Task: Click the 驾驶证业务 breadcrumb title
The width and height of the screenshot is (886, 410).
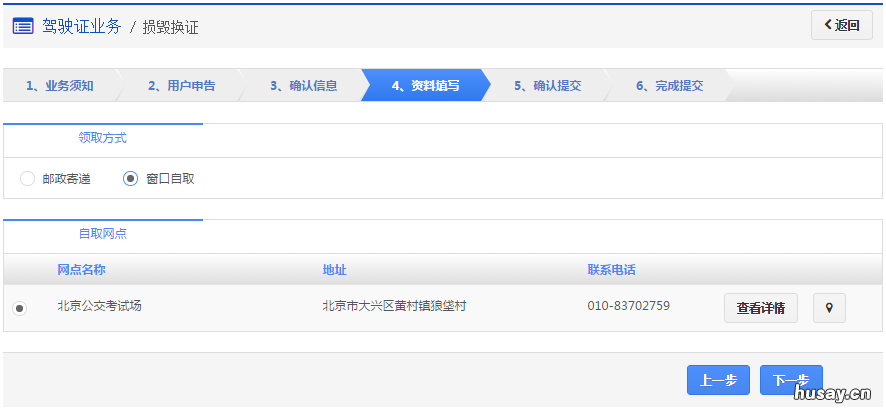Action: point(81,26)
